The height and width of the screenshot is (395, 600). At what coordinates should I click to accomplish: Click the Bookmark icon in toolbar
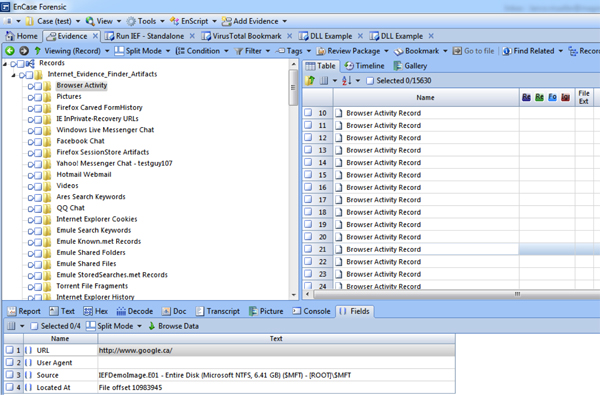(399, 51)
